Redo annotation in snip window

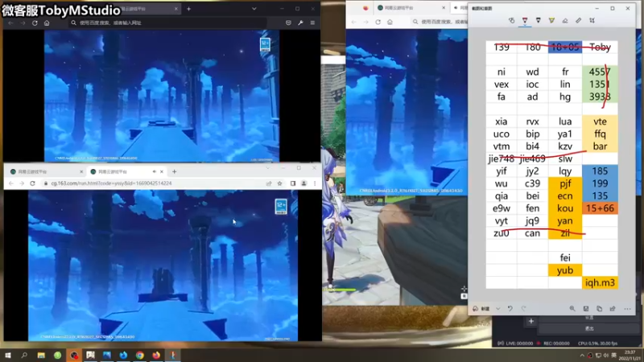coord(524,309)
